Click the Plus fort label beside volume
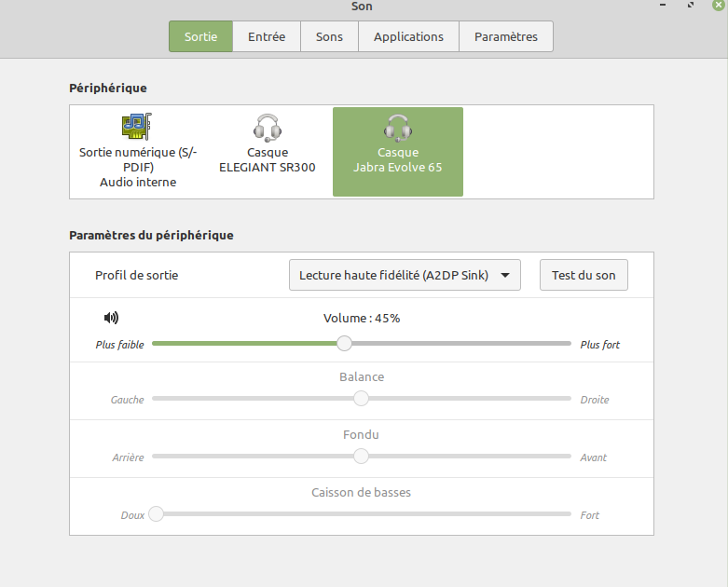 click(x=599, y=345)
